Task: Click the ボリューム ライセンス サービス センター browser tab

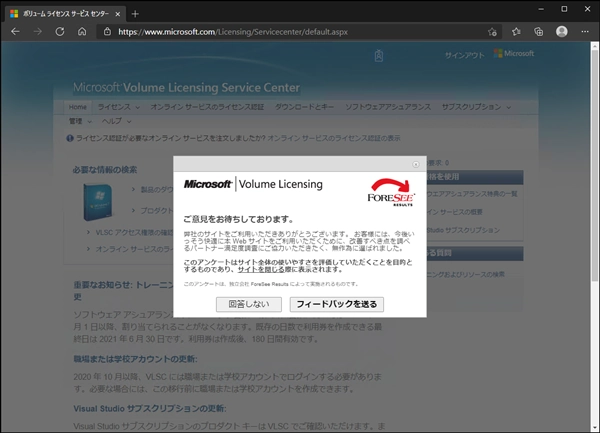Action: 65,14
